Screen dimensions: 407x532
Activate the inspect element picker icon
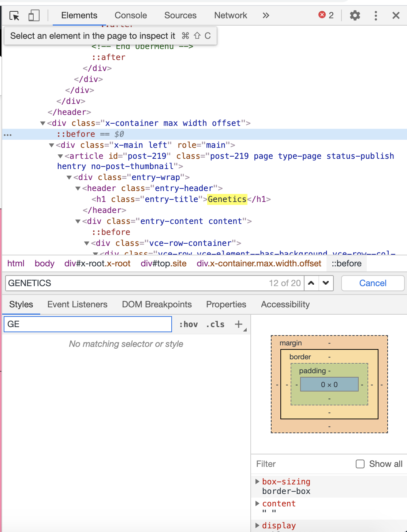pyautogui.click(x=14, y=15)
